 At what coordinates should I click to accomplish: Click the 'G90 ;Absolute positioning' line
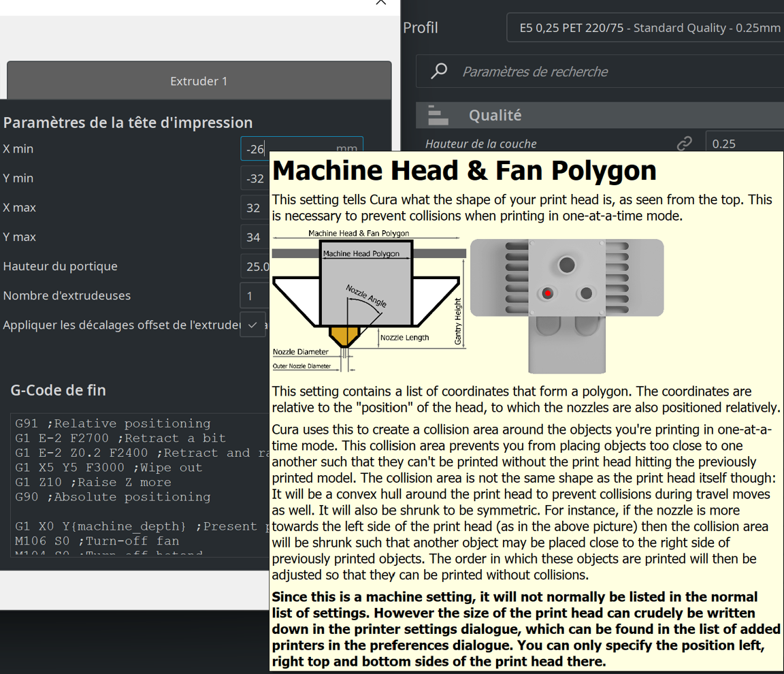click(x=113, y=497)
